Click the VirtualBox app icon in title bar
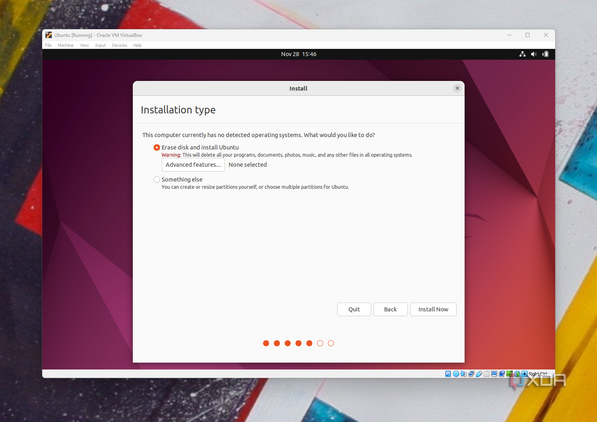Screen dimensions: 597x422 tap(48, 35)
